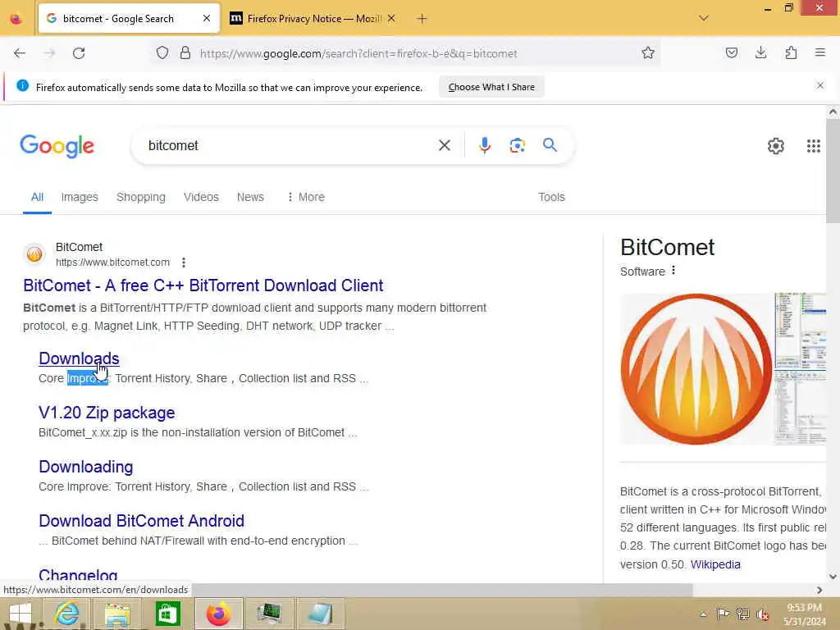Switch to News results
The width and height of the screenshot is (840, 630).
pos(250,197)
